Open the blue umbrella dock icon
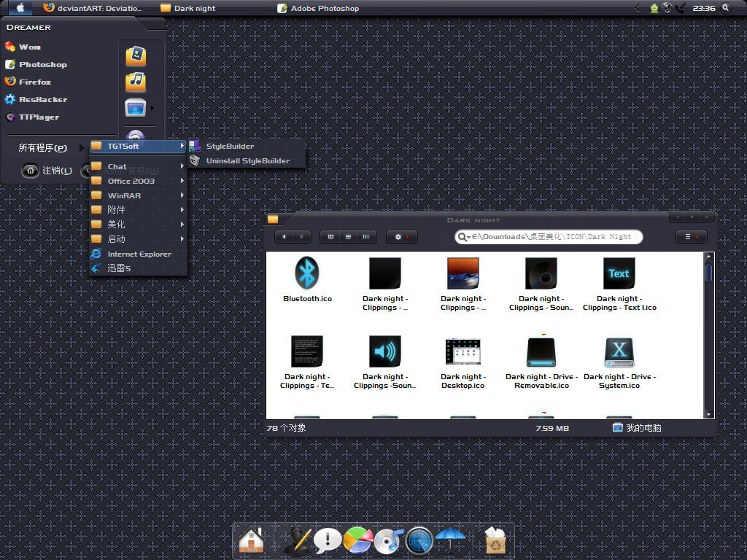 (x=450, y=540)
